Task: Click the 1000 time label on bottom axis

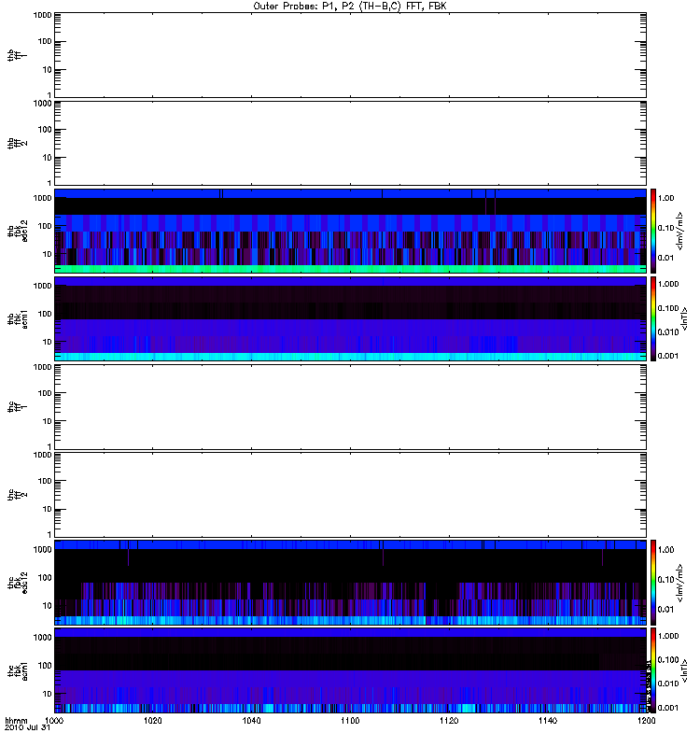Action: coord(54,720)
